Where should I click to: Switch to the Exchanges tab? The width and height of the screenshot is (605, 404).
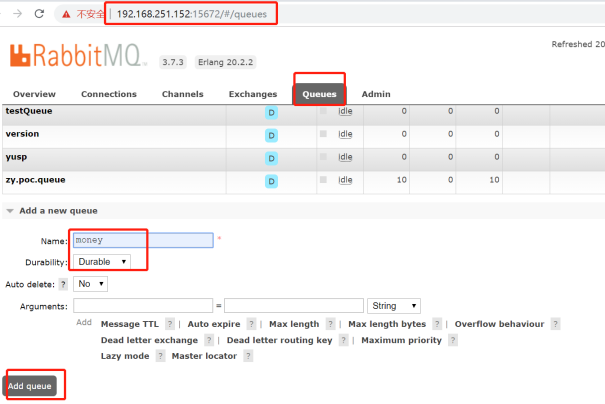click(x=252, y=94)
